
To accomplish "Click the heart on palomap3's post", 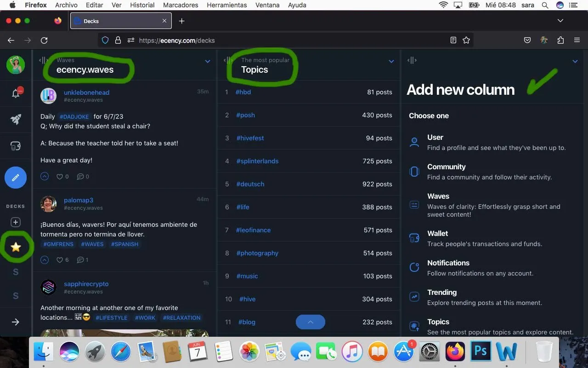I will click(x=59, y=260).
